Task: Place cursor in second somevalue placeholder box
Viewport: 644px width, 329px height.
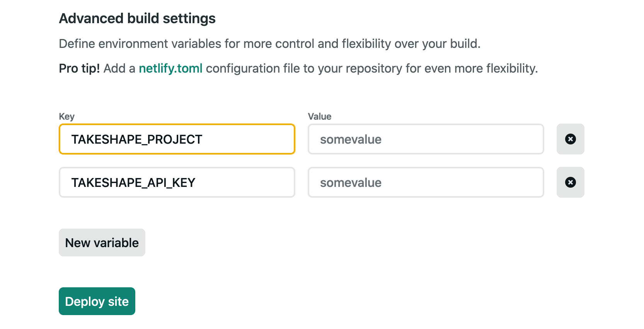Action: (x=426, y=182)
